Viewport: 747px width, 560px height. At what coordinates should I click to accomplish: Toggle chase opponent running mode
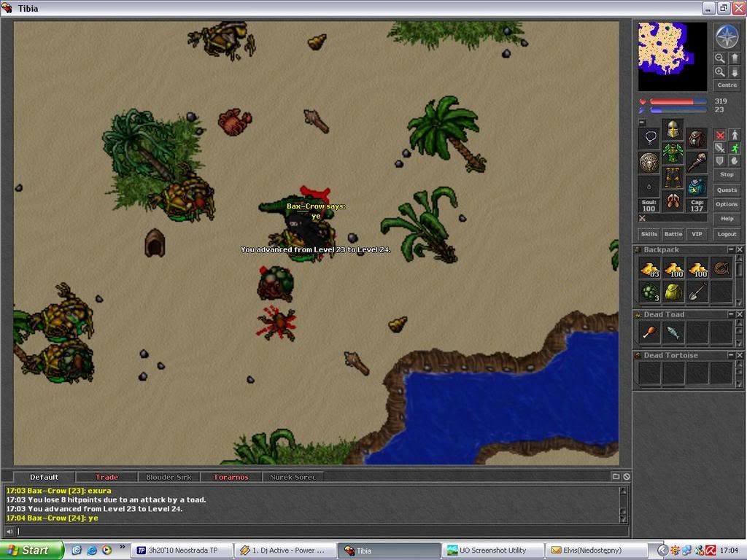(734, 148)
